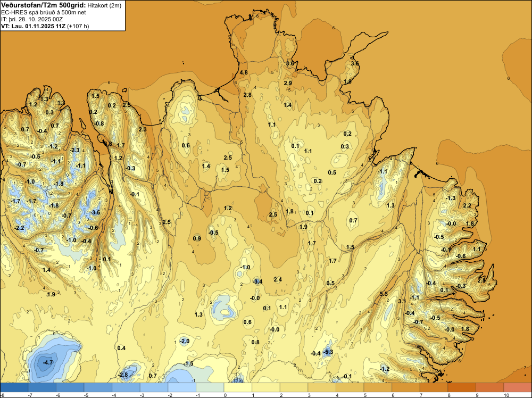Image resolution: width=532 pixels, height=398 pixels.
Task: Select the 4.8 coastal temperature value
Action: [x=244, y=72]
